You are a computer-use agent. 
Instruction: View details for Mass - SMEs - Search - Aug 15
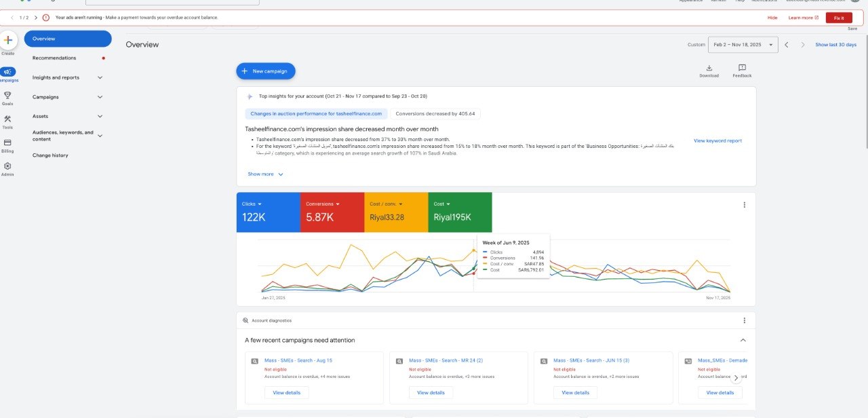tap(287, 392)
